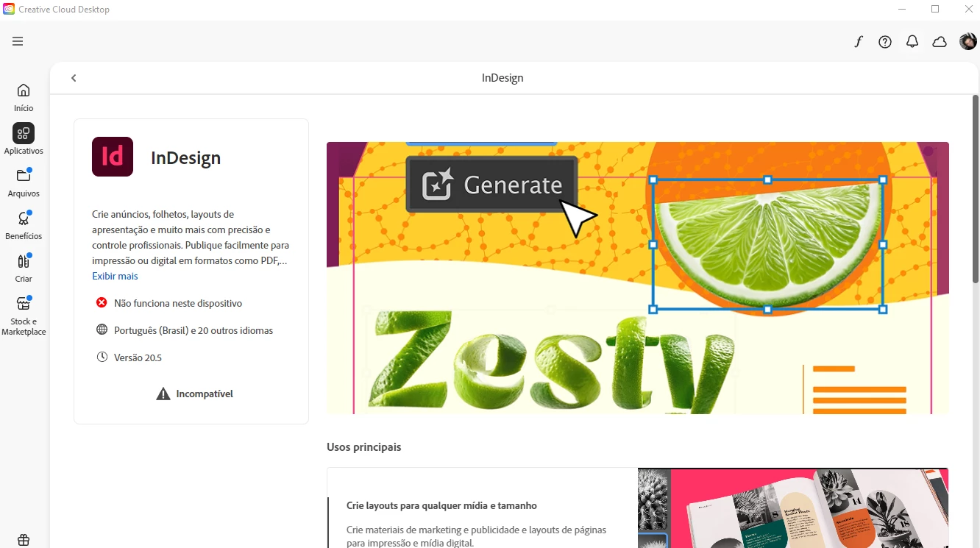
Task: Open Arquivos in the sidebar
Action: click(x=24, y=182)
